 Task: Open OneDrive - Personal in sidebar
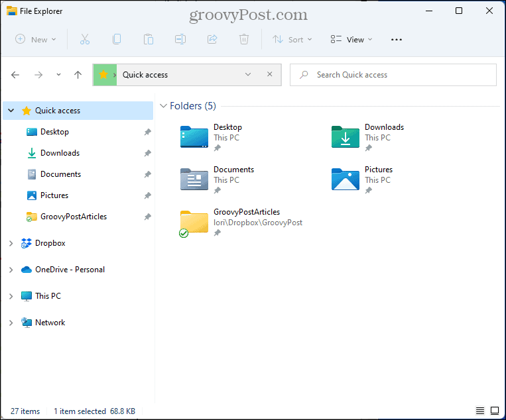click(x=70, y=270)
